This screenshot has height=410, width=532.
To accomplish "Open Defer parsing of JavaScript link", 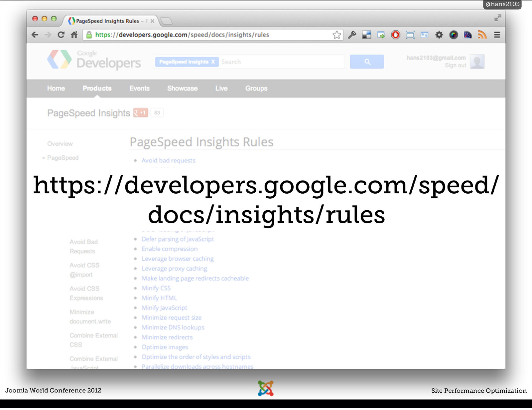I will click(x=178, y=239).
